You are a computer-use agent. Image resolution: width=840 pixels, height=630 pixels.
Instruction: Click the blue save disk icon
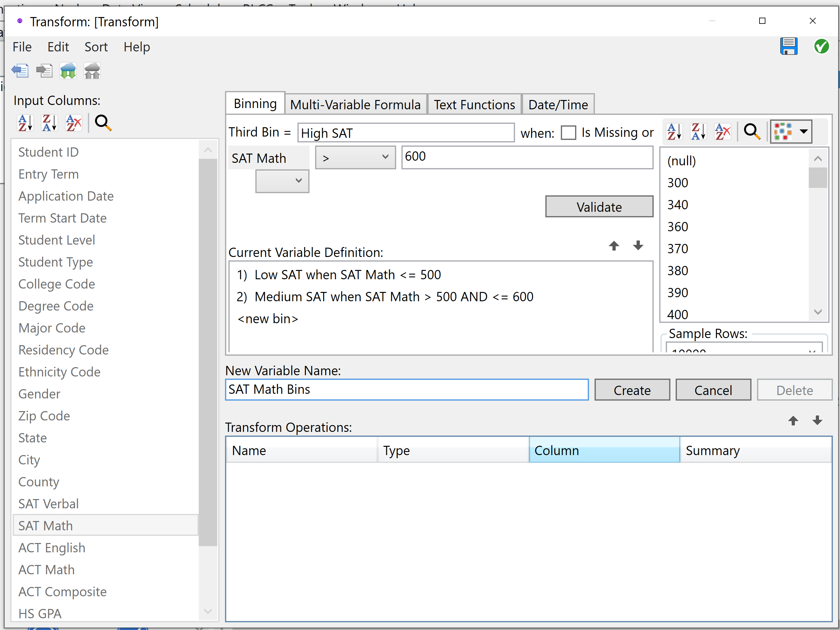tap(789, 46)
